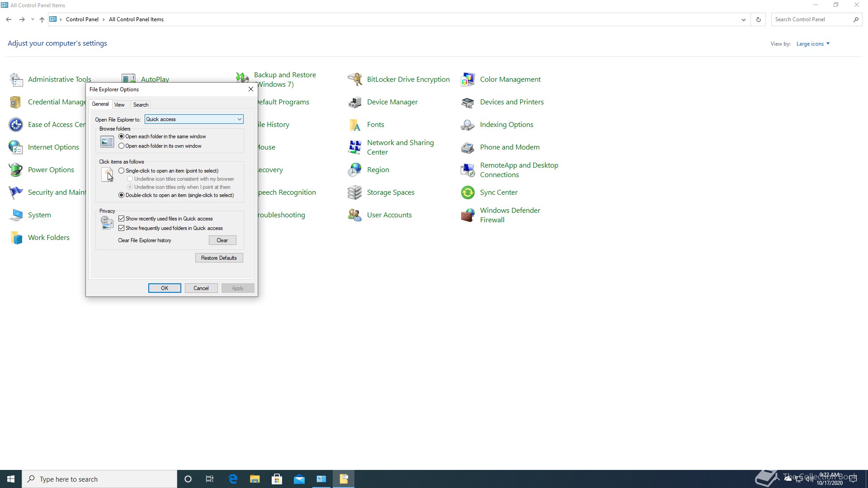868x488 pixels.
Task: Select Open each folder in its own window
Action: 122,146
